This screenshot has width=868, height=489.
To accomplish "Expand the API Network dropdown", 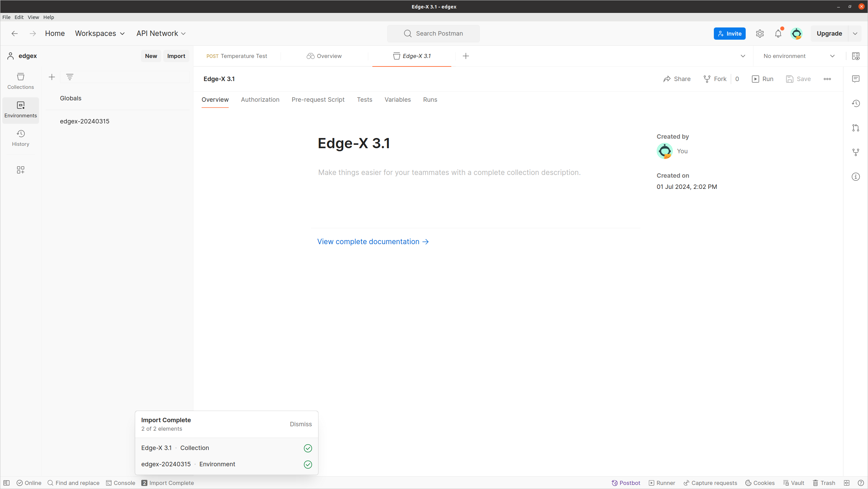I will pyautogui.click(x=161, y=34).
